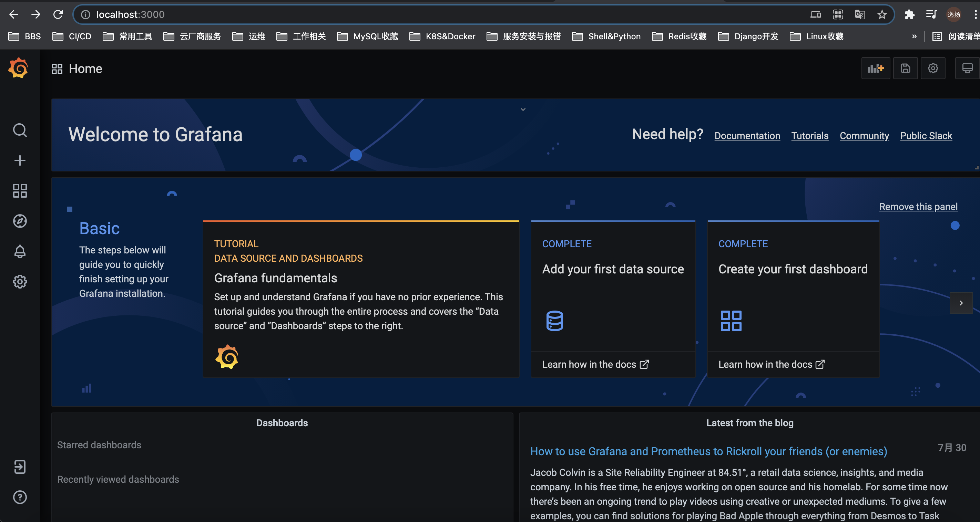This screenshot has width=980, height=522.
Task: Open the Dashboards grid icon in sidebar
Action: point(20,191)
